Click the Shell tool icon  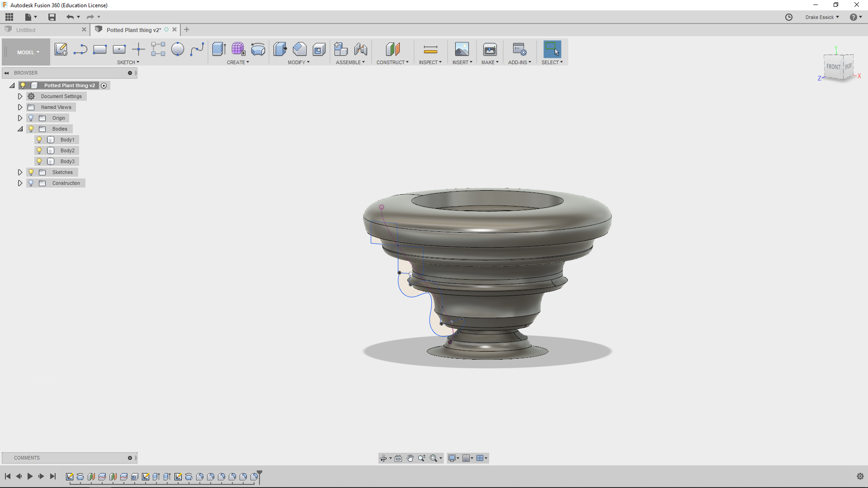tap(319, 49)
